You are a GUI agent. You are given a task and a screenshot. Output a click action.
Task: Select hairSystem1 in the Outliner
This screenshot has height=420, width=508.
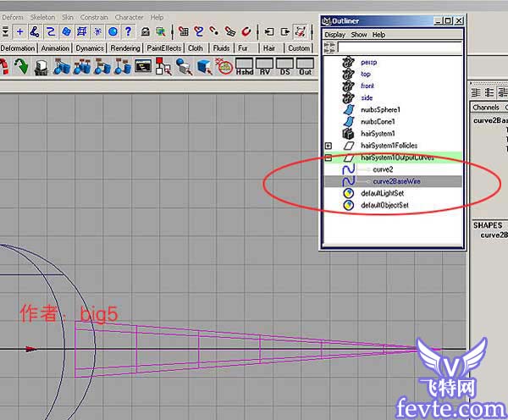coord(378,134)
